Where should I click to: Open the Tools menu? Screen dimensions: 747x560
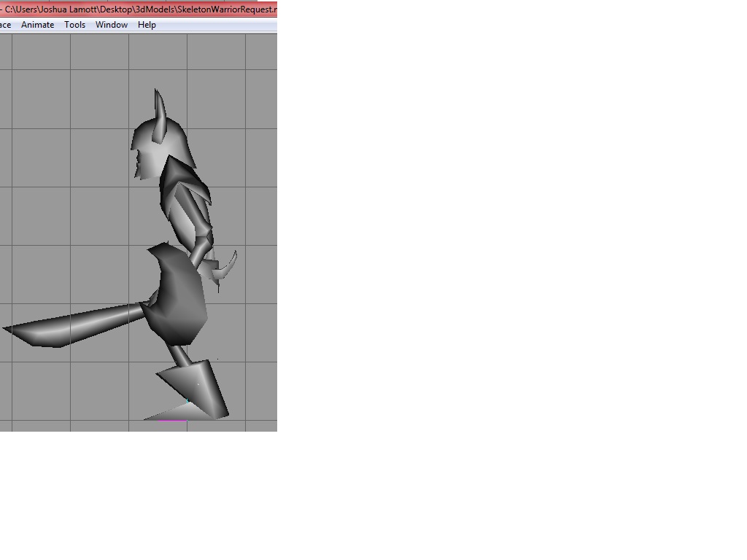point(75,25)
